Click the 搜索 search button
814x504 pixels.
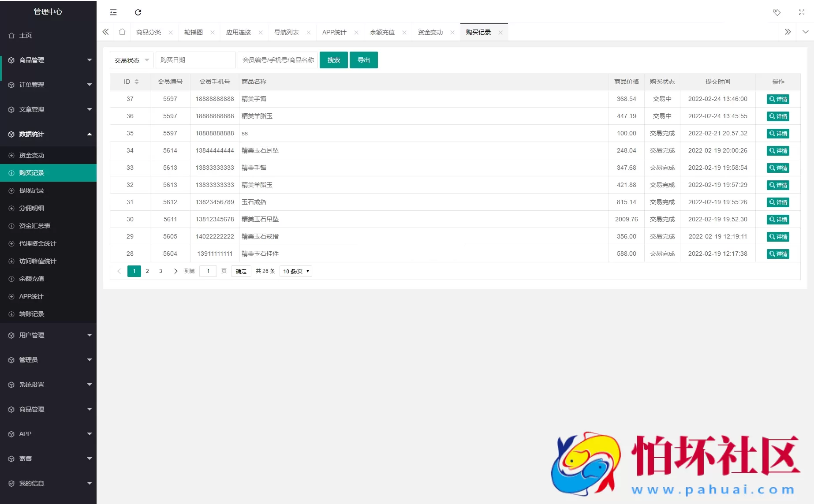coord(333,60)
